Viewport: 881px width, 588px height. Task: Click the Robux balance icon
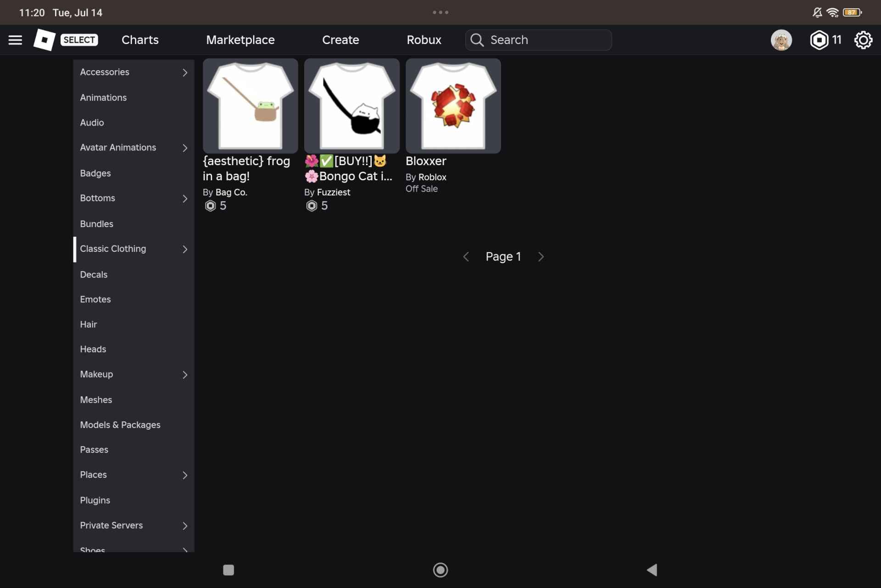(819, 40)
